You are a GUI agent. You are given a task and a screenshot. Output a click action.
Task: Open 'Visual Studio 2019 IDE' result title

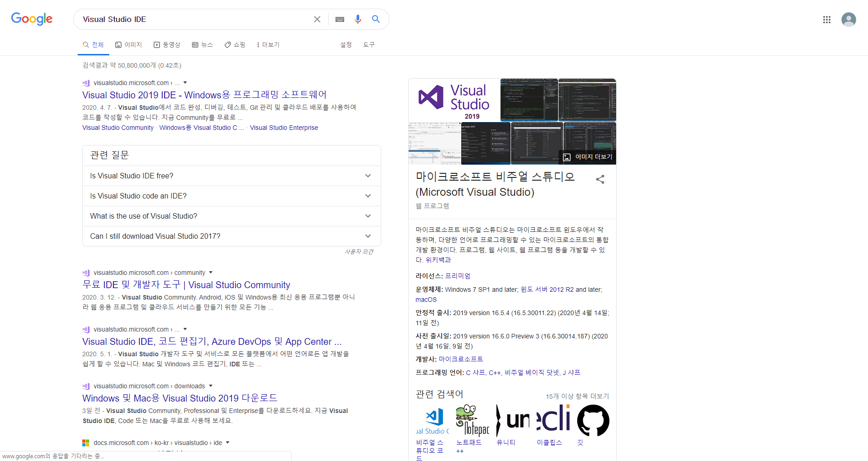[204, 95]
